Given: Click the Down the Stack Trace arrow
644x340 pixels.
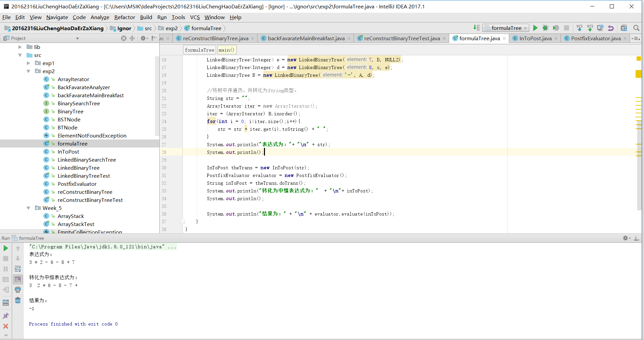Looking at the screenshot, I should [x=18, y=259].
